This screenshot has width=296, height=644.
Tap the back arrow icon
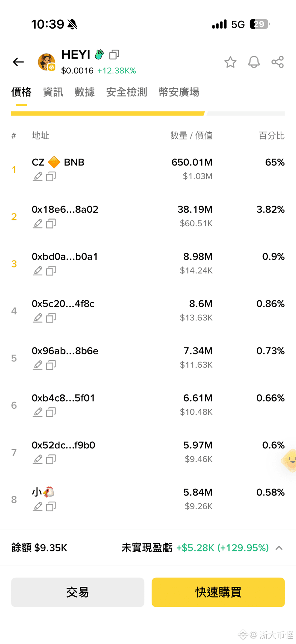point(18,62)
